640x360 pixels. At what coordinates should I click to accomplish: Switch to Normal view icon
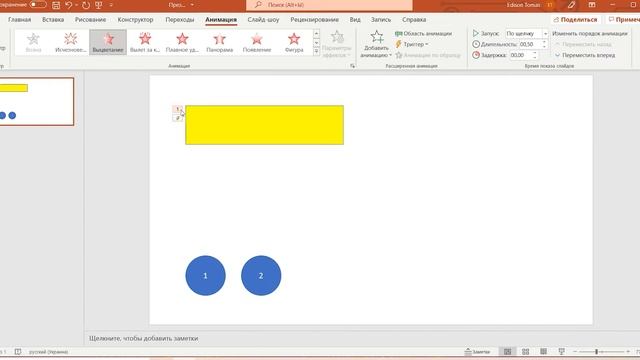pyautogui.click(x=507, y=351)
